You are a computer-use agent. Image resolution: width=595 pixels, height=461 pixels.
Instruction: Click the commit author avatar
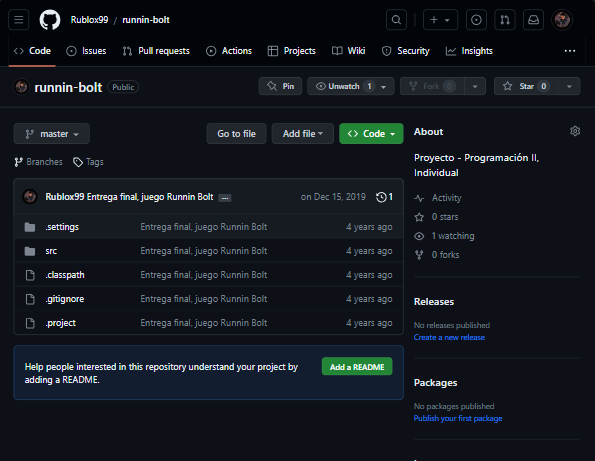[x=30, y=197]
